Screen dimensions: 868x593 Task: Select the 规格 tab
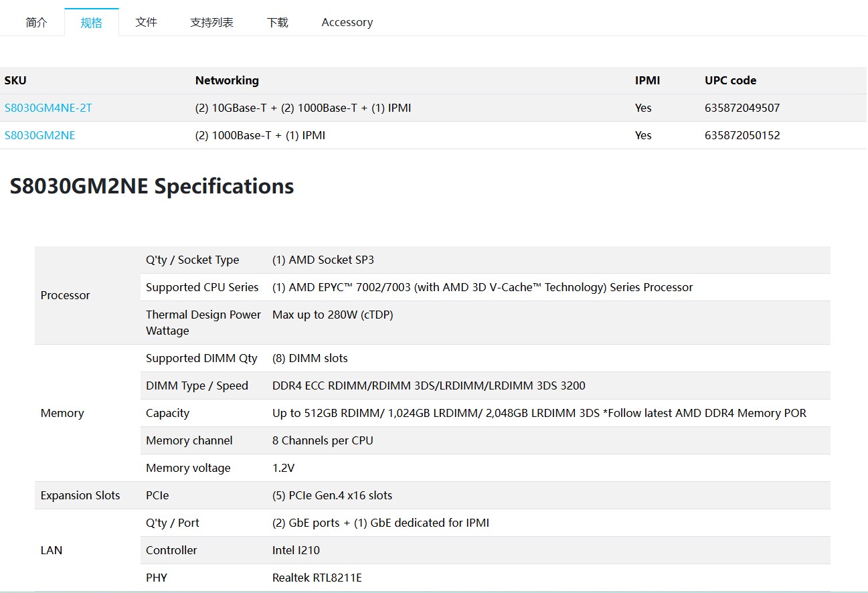coord(92,22)
